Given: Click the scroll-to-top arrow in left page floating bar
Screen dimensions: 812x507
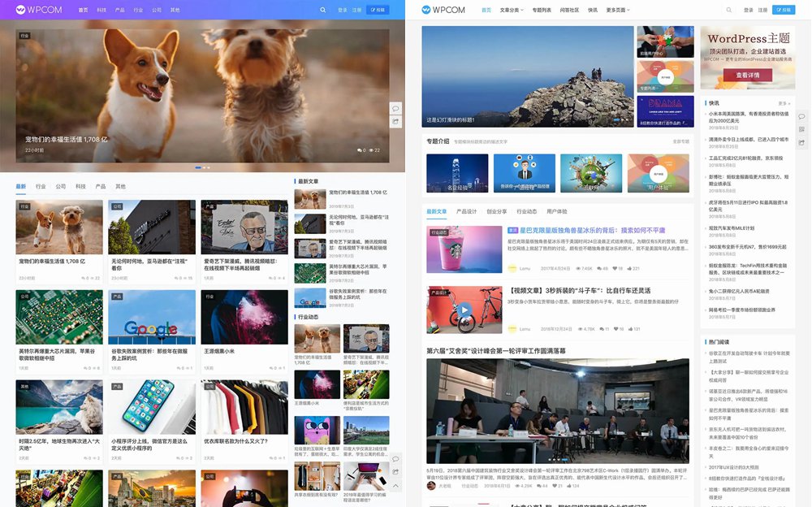Looking at the screenshot, I should (x=395, y=485).
